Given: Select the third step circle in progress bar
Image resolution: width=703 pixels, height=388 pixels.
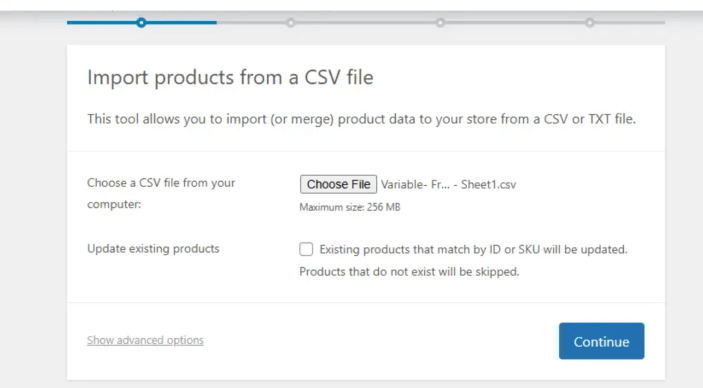Looking at the screenshot, I should pos(440,22).
